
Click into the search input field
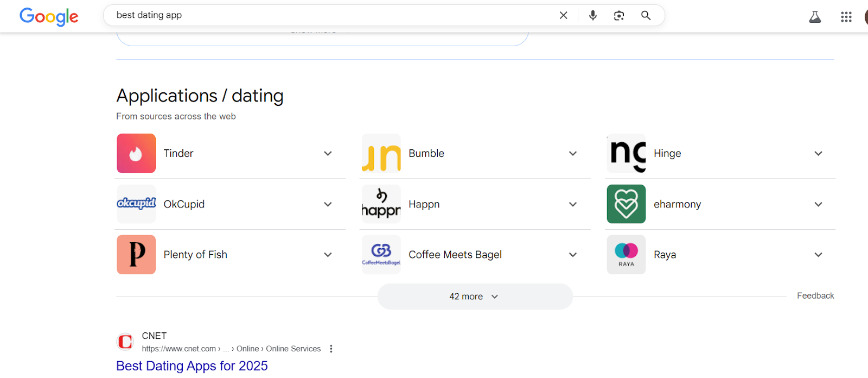tap(334, 15)
